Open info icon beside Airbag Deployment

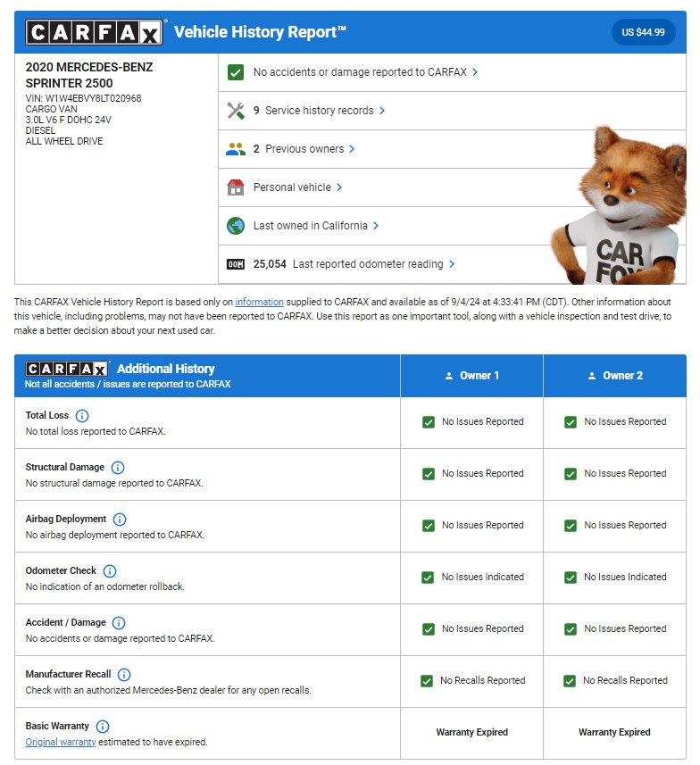(120, 520)
